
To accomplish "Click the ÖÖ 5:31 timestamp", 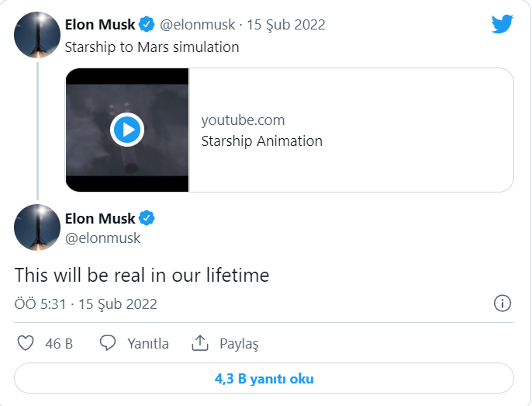I will click(39, 304).
